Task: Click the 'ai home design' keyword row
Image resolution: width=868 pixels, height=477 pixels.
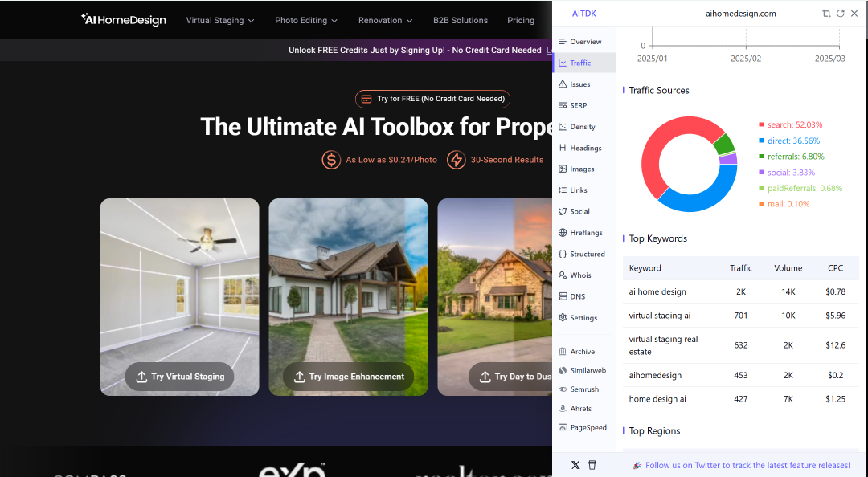Action: coord(741,291)
